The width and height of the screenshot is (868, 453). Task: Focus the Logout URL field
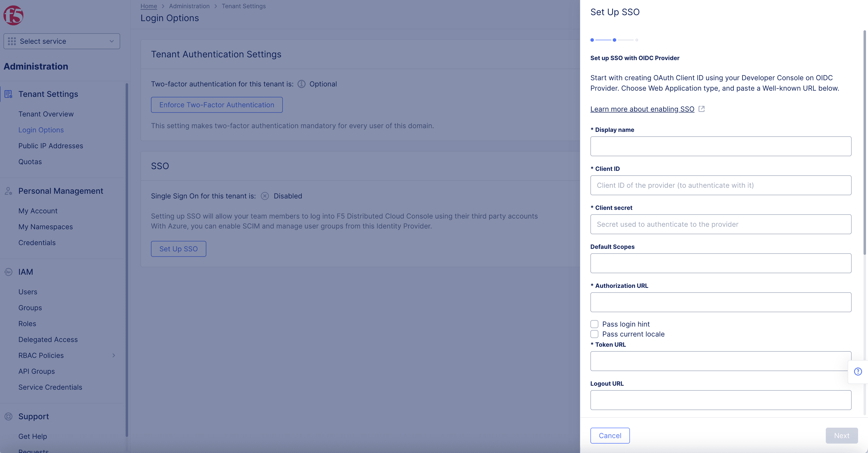[x=721, y=400]
